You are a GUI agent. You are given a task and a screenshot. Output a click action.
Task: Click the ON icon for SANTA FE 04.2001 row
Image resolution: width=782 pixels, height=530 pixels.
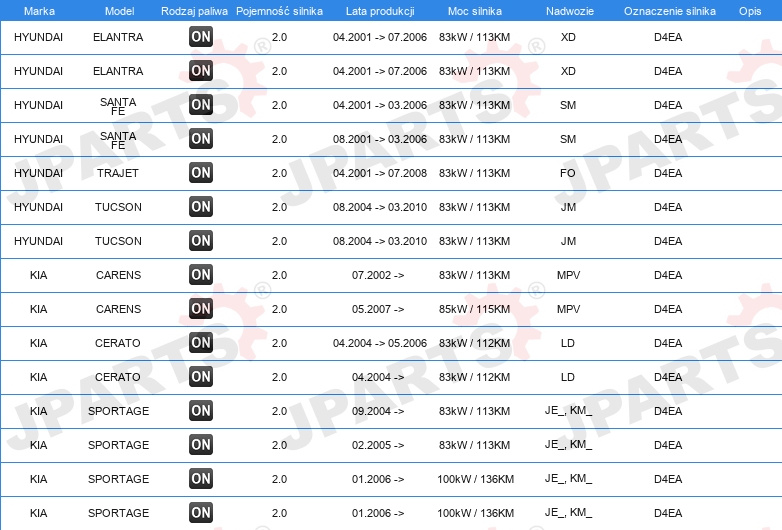click(201, 105)
